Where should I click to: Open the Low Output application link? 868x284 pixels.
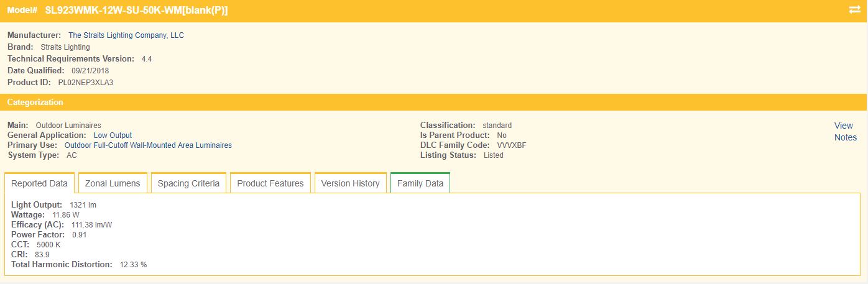pos(113,135)
